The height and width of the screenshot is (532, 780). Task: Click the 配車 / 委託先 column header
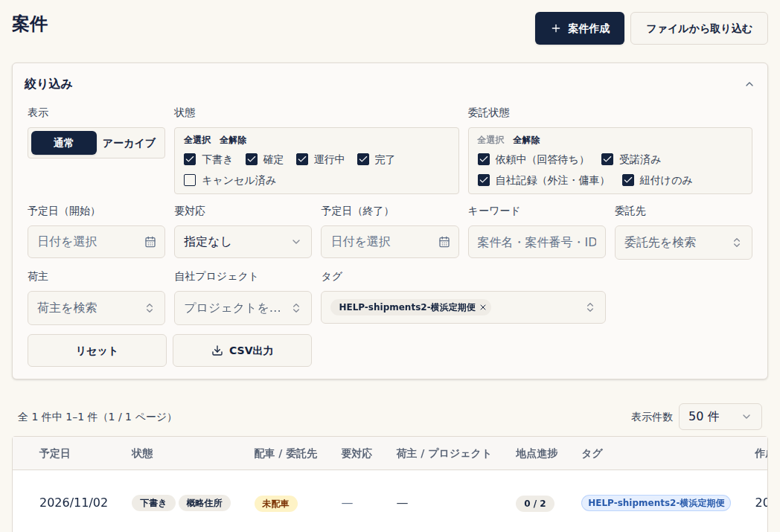[x=286, y=453]
